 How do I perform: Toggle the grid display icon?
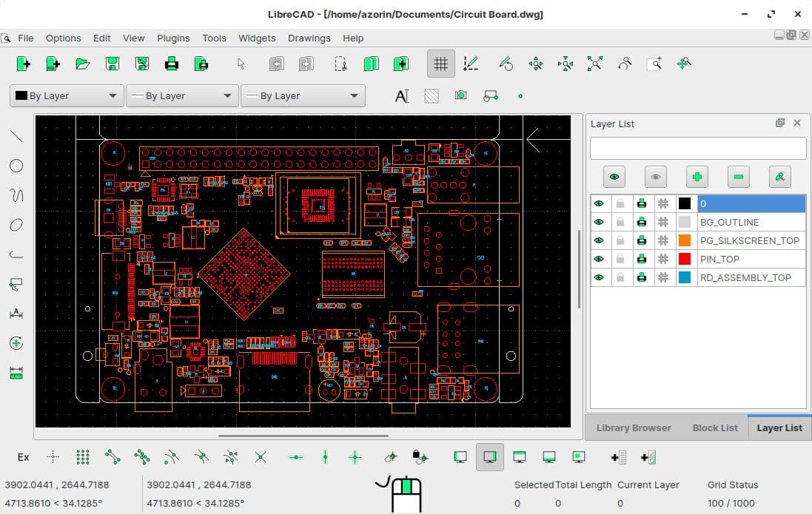(440, 64)
